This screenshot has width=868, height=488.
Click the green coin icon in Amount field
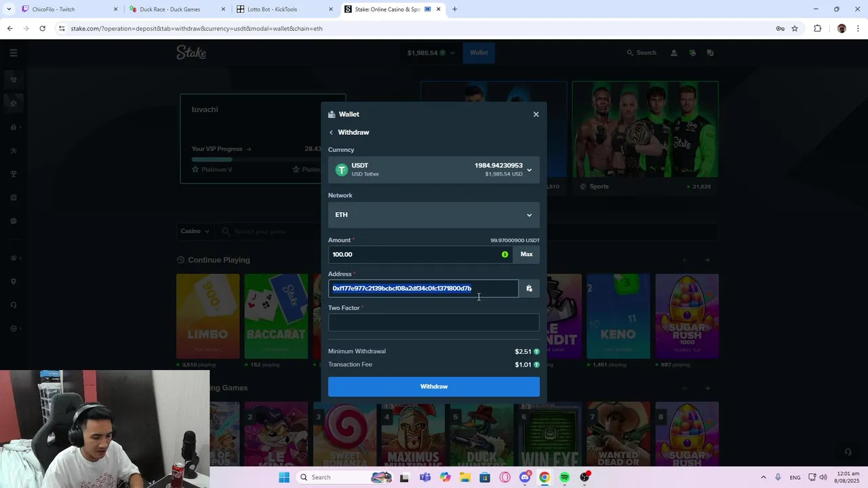[505, 254]
